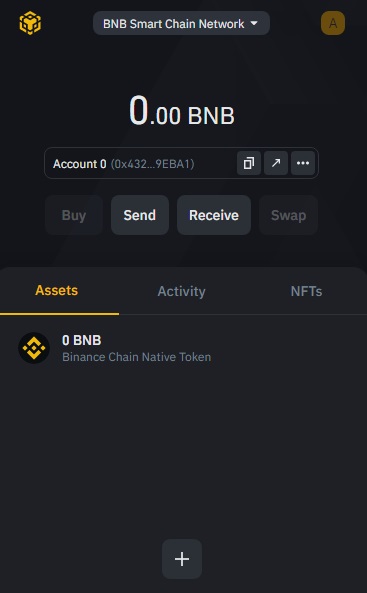This screenshot has width=367, height=593.
Task: Open address in explorer via arrow icon
Action: click(x=276, y=163)
